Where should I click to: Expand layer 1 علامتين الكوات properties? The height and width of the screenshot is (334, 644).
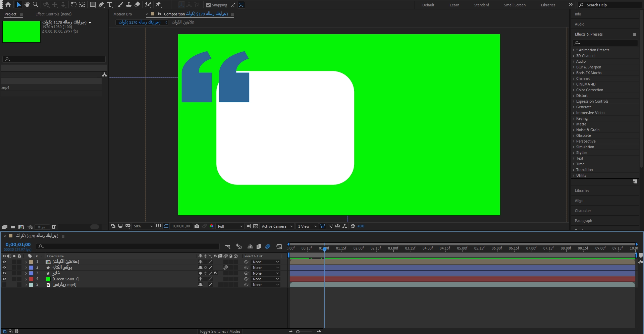click(x=26, y=262)
